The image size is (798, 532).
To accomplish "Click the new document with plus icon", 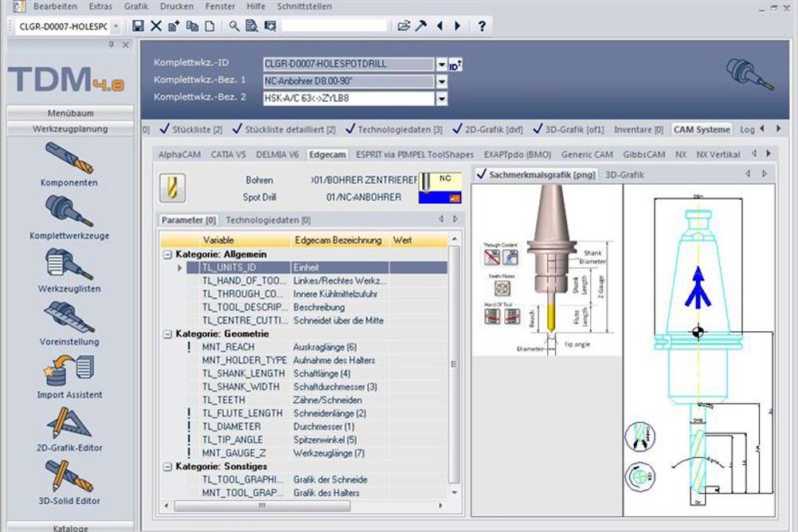I will 174,26.
